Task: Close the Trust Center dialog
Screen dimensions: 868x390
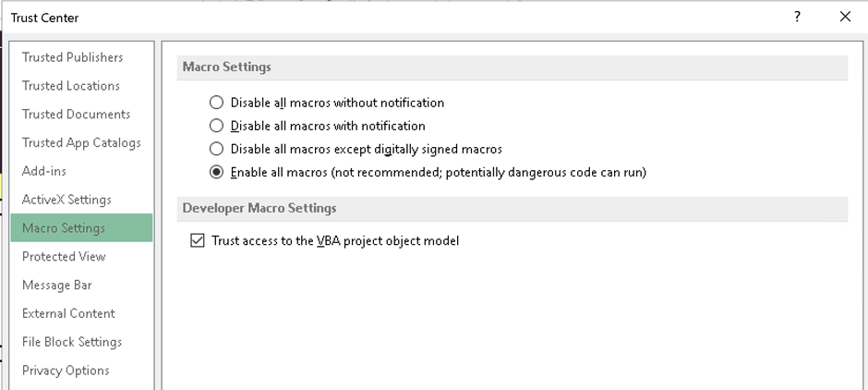Action: pos(845,17)
